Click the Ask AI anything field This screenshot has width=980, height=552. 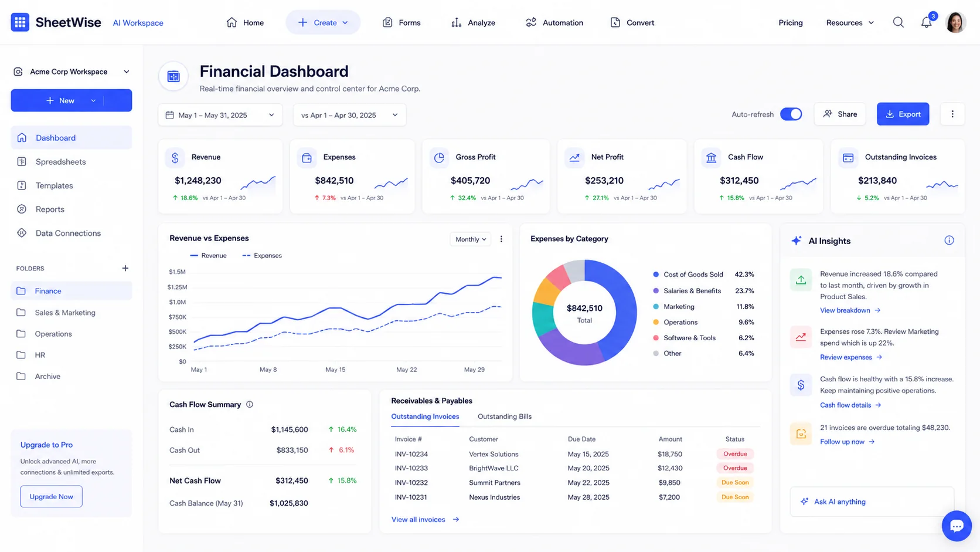[872, 502]
